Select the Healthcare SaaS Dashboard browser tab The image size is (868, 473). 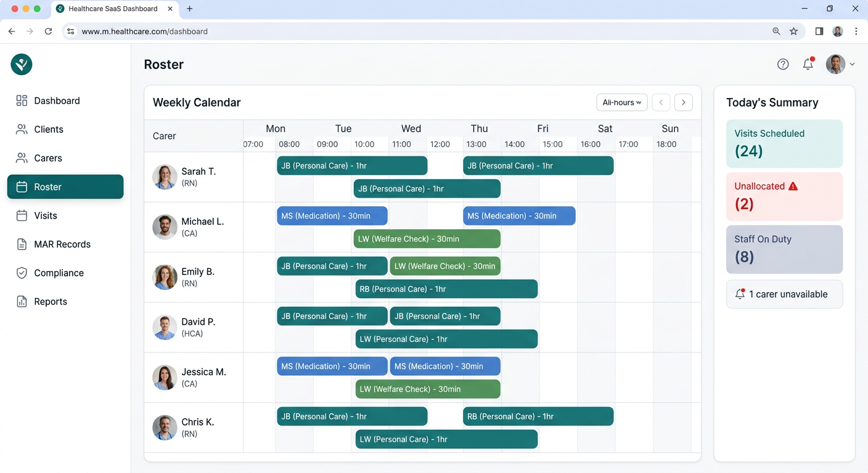pos(114,9)
